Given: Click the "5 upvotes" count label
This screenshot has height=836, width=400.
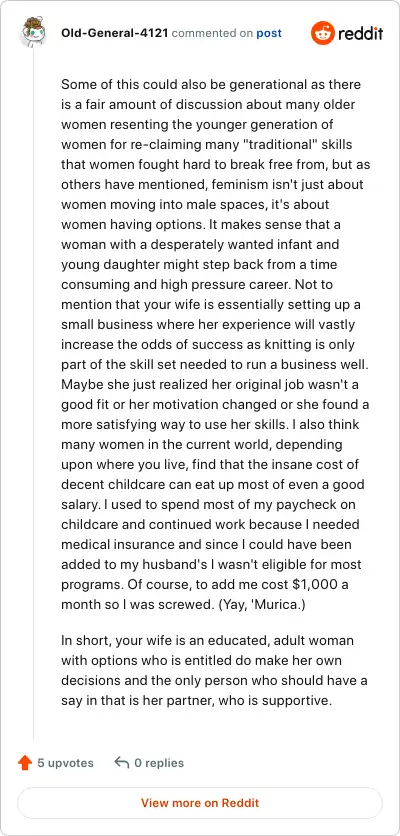Looking at the screenshot, I should tap(65, 763).
